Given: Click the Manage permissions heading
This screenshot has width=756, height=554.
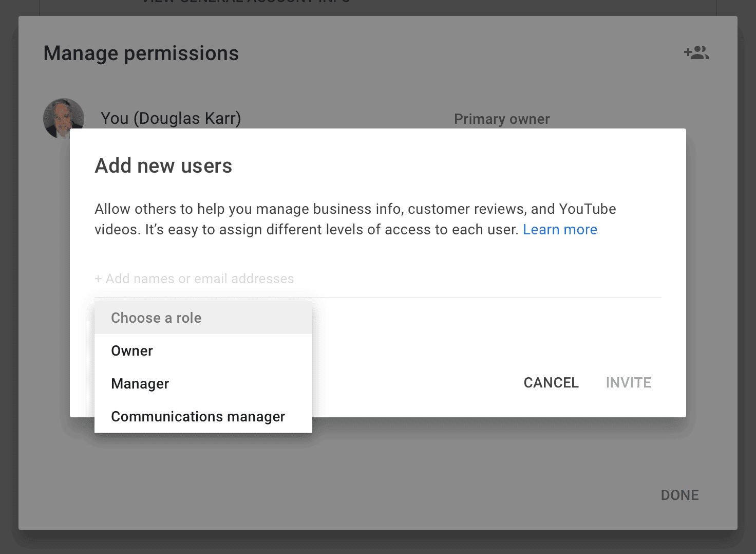Looking at the screenshot, I should tap(141, 53).
